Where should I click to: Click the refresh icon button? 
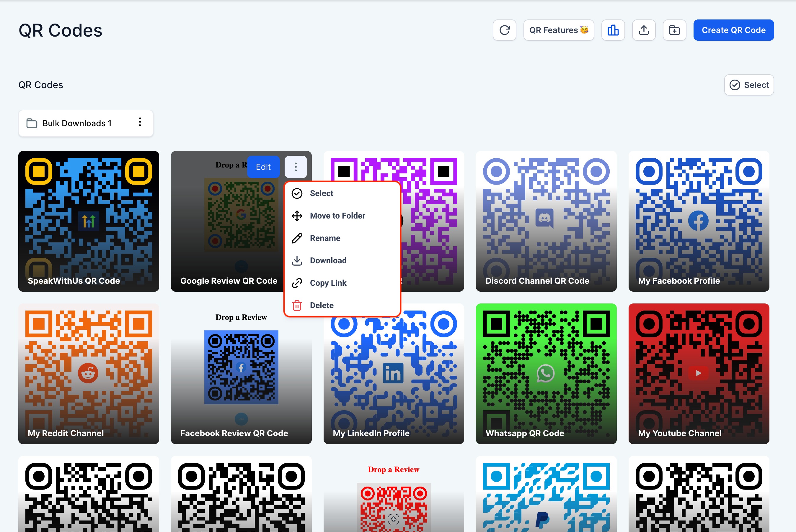pos(504,30)
